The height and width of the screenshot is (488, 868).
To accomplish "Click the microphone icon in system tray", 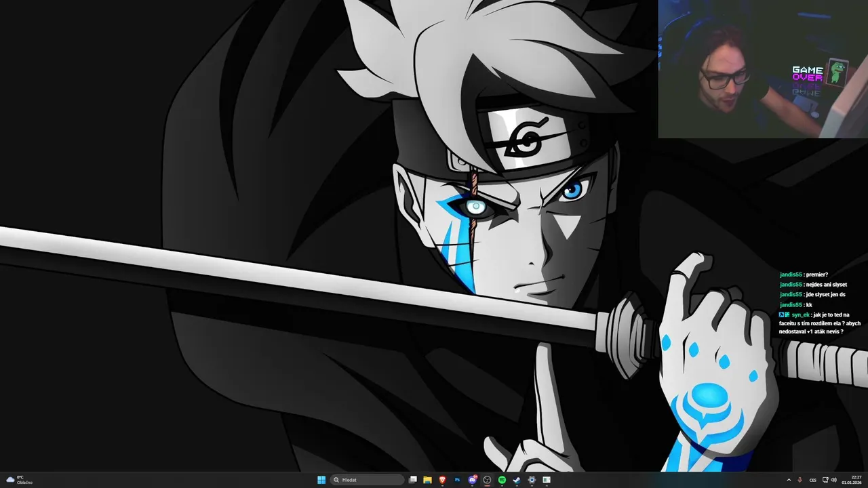I will click(x=800, y=480).
